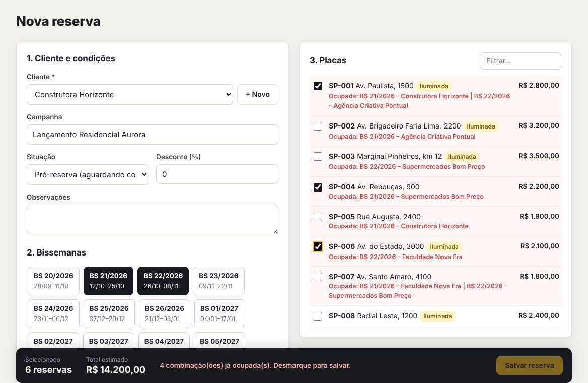Deselect bissemana BS 22/2026
The height and width of the screenshot is (383, 588).
tap(163, 281)
